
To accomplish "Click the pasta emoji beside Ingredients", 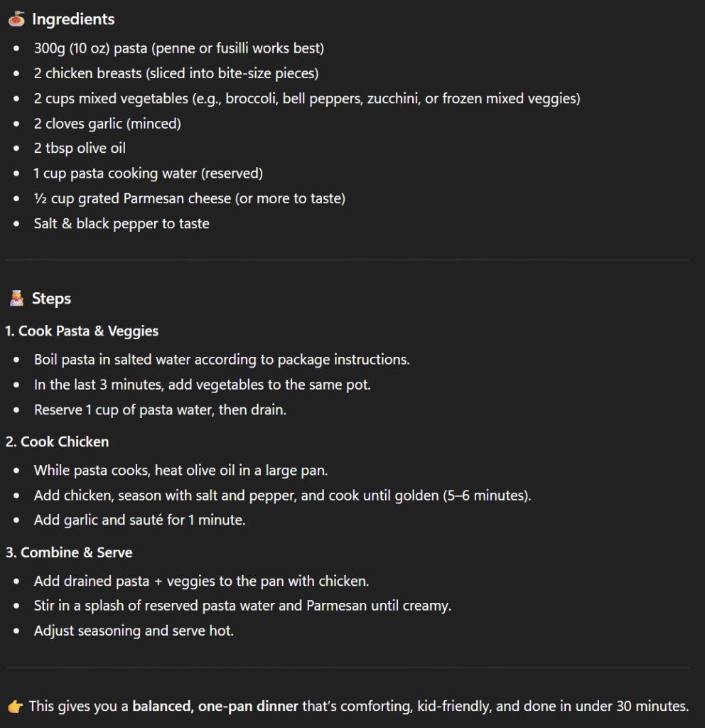I will (16, 20).
